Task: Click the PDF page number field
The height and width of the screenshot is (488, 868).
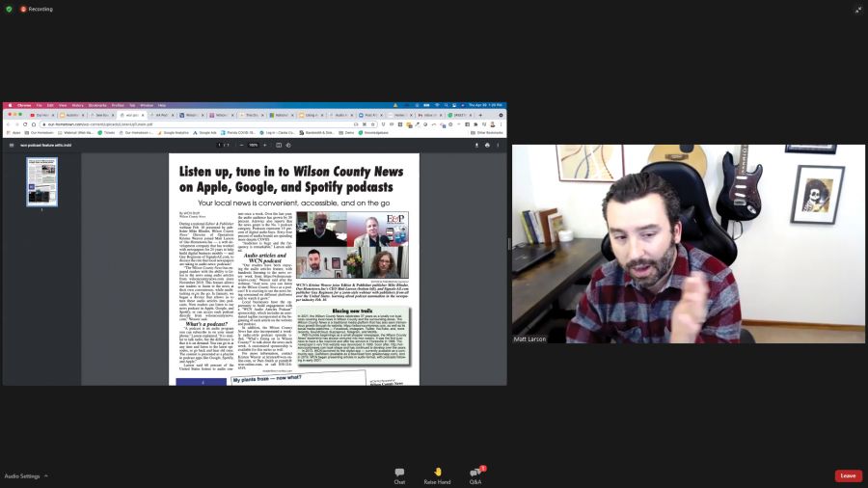Action: coord(220,145)
